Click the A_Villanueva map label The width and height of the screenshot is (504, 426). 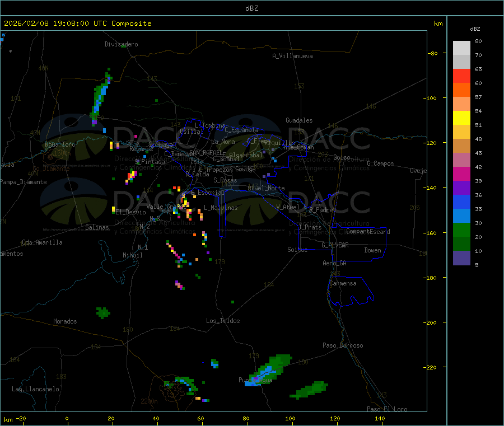pyautogui.click(x=292, y=56)
